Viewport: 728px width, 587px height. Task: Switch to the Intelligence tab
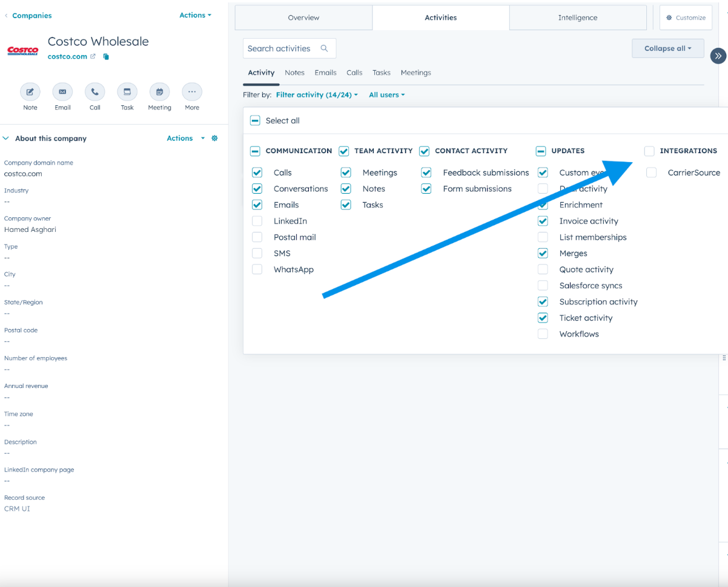578,18
